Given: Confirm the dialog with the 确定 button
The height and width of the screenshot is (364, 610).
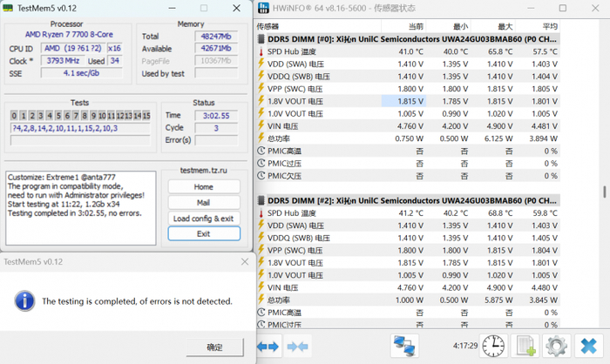Looking at the screenshot, I should coord(214,347).
